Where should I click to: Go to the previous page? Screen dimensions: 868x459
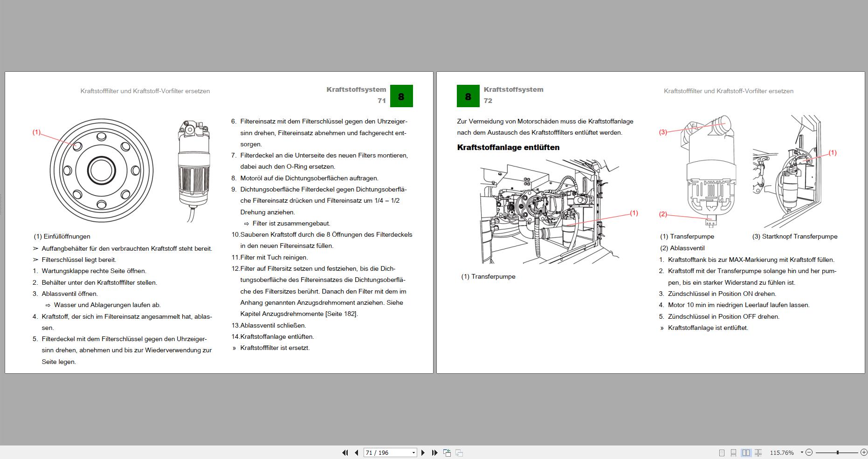[357, 452]
